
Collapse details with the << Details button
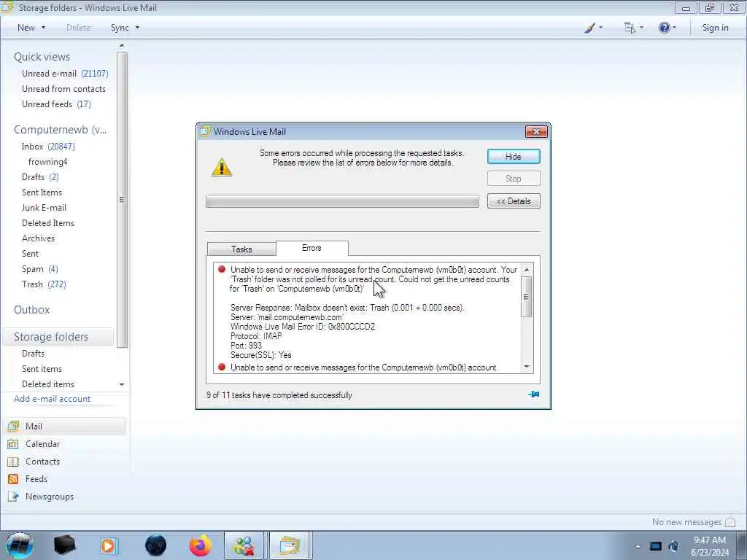(514, 201)
